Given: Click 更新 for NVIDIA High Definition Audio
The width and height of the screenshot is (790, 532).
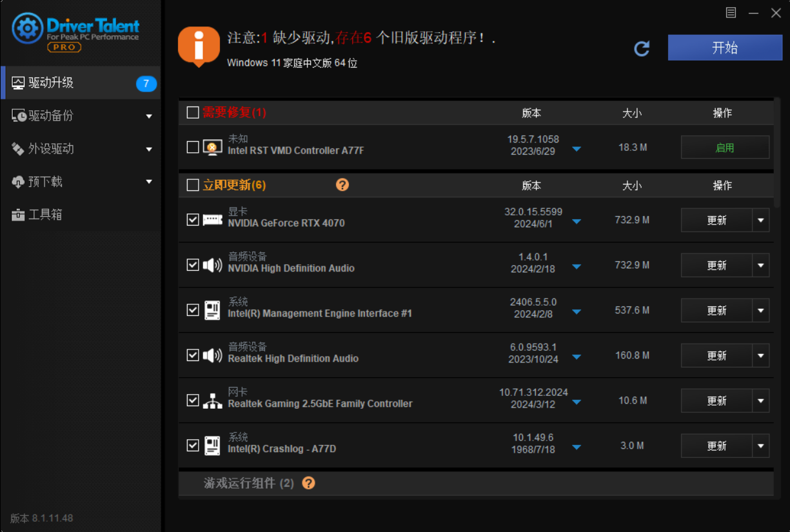Looking at the screenshot, I should click(716, 266).
